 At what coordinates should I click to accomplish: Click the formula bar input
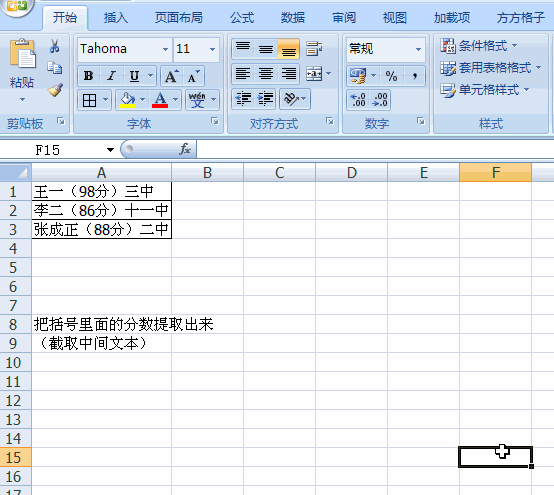[375, 149]
